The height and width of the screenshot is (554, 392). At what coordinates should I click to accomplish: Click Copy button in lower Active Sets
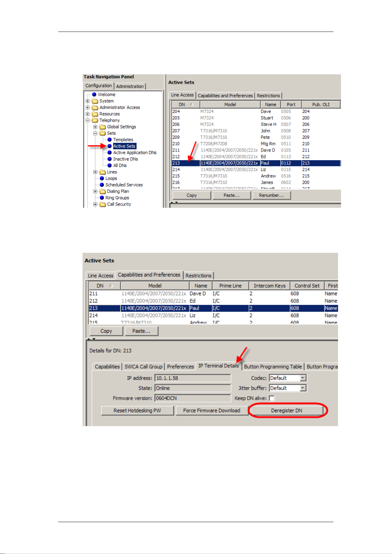click(x=106, y=331)
